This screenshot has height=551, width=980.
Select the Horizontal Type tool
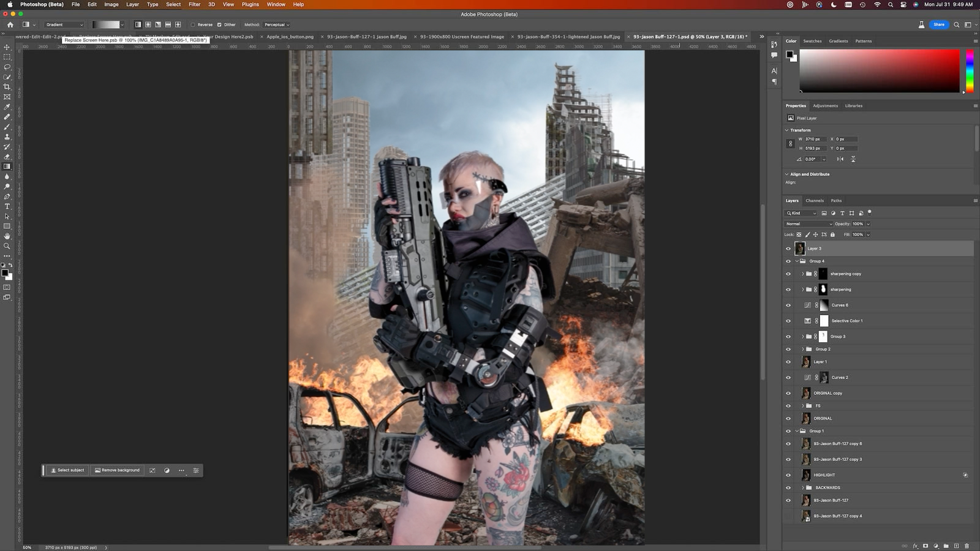tap(7, 206)
